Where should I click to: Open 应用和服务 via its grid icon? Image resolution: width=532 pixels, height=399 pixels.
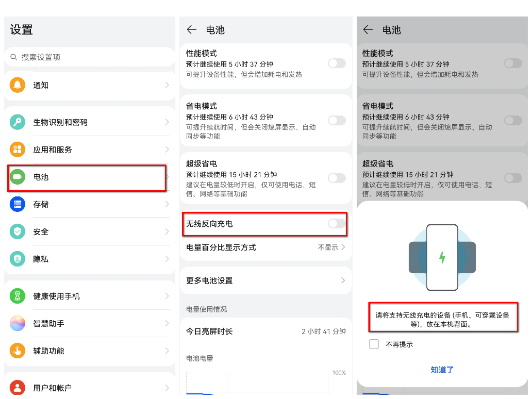(17, 149)
